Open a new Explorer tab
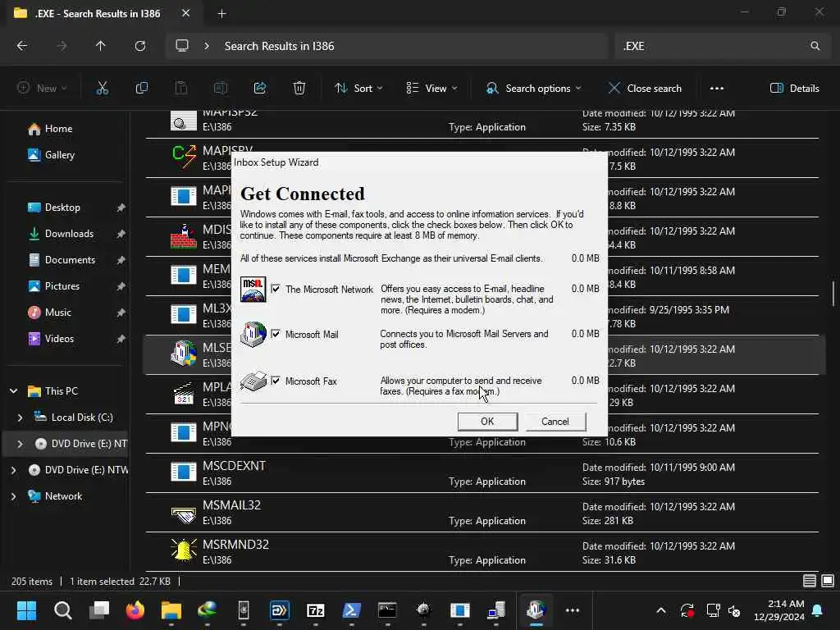The image size is (840, 630). [x=221, y=14]
